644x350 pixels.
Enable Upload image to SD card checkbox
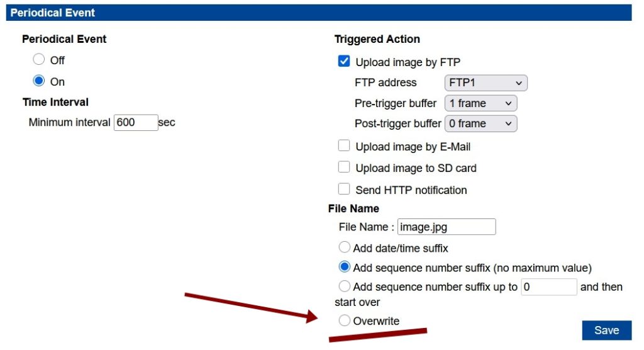344,167
